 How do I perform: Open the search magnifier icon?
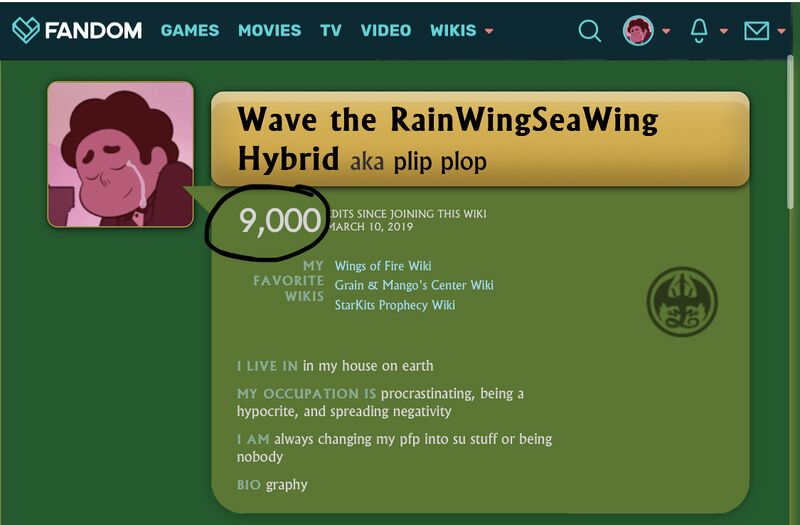[589, 31]
